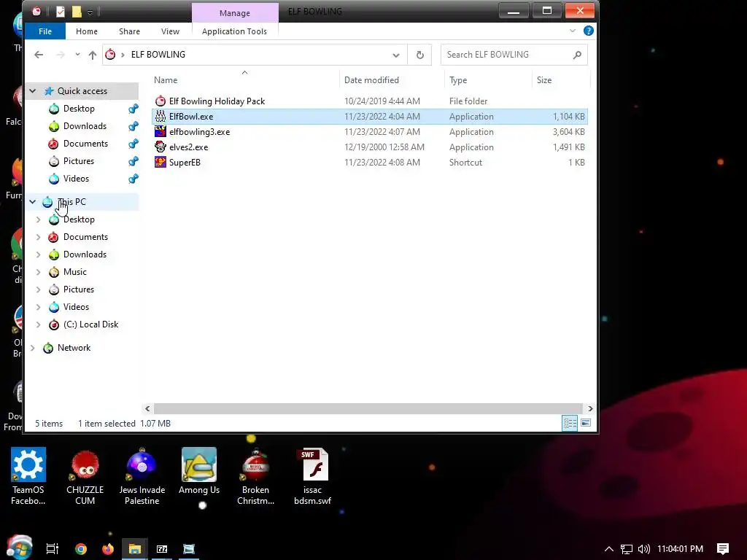Open the Start menu button

click(19, 548)
